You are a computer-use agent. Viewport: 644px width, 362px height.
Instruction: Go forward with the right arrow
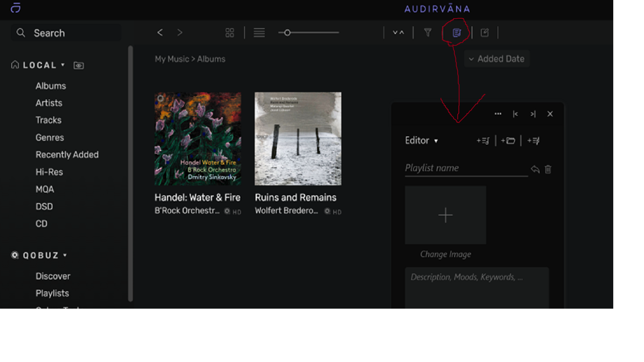pyautogui.click(x=180, y=32)
